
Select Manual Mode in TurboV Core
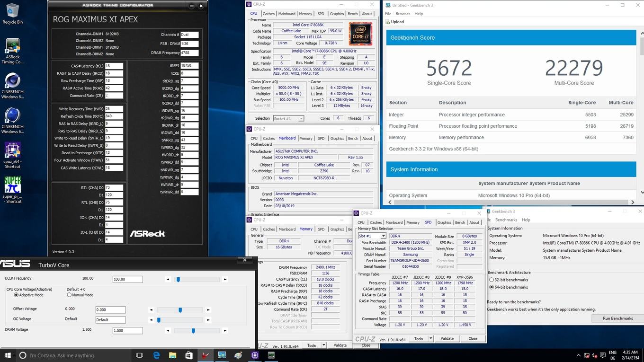[69, 295]
